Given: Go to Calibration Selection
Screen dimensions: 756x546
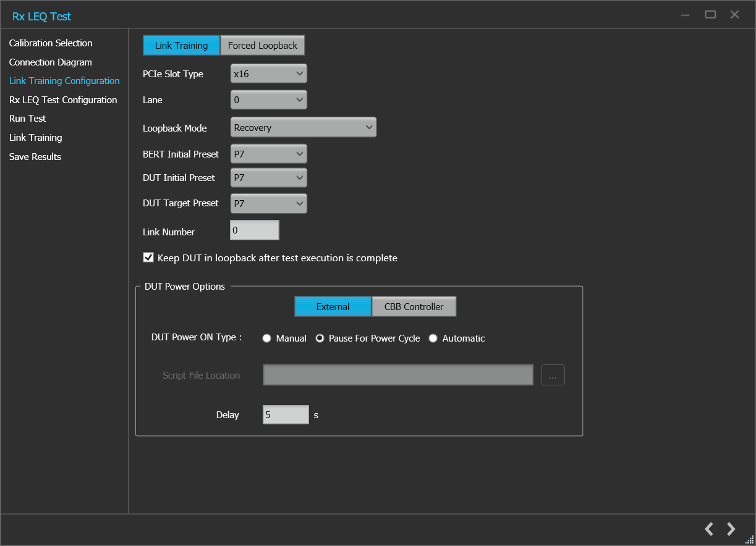Looking at the screenshot, I should point(50,43).
